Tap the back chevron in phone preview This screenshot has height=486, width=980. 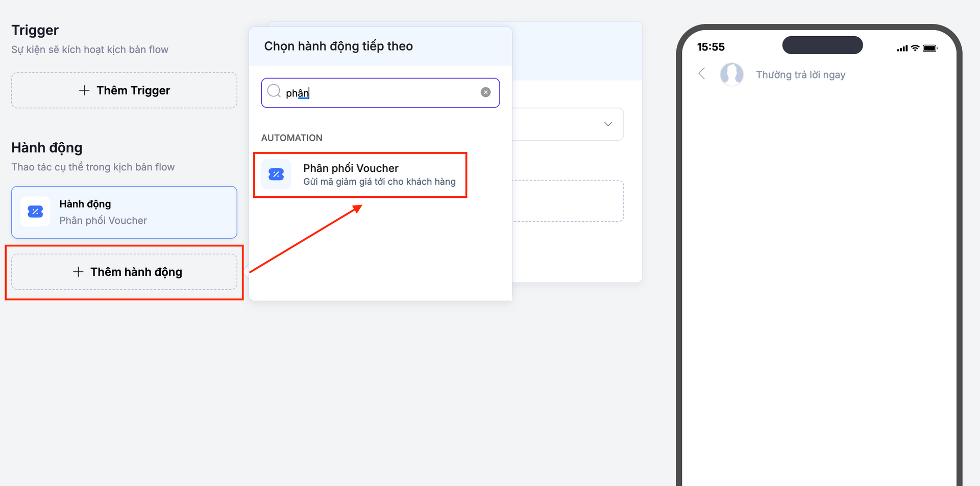tap(702, 73)
